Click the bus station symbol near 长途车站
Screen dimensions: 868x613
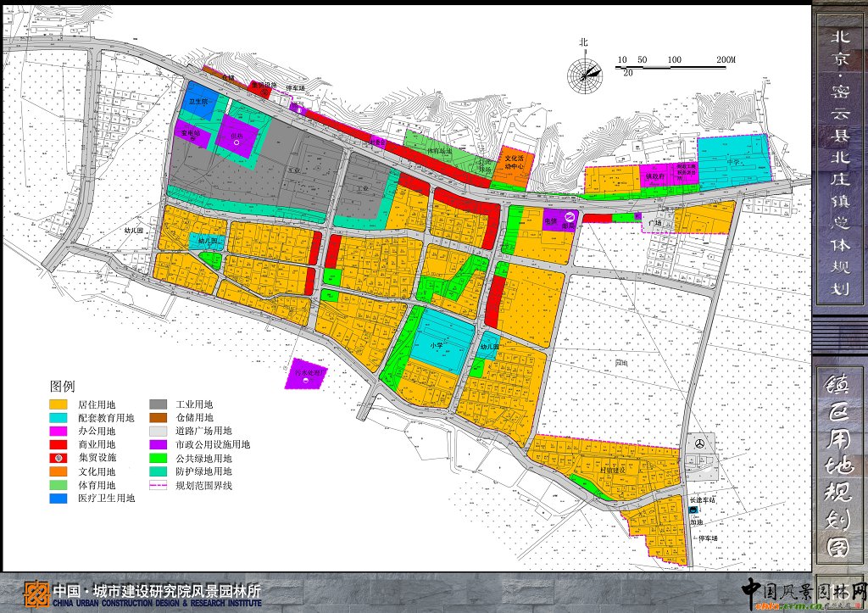coord(700,443)
